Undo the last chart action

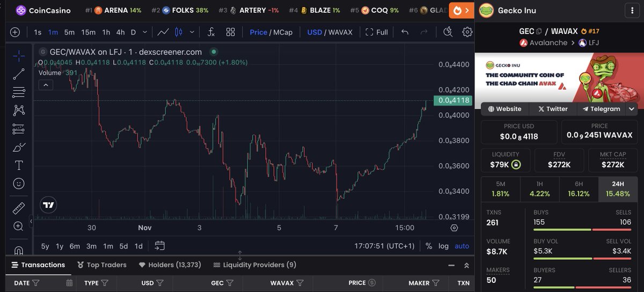tap(405, 32)
